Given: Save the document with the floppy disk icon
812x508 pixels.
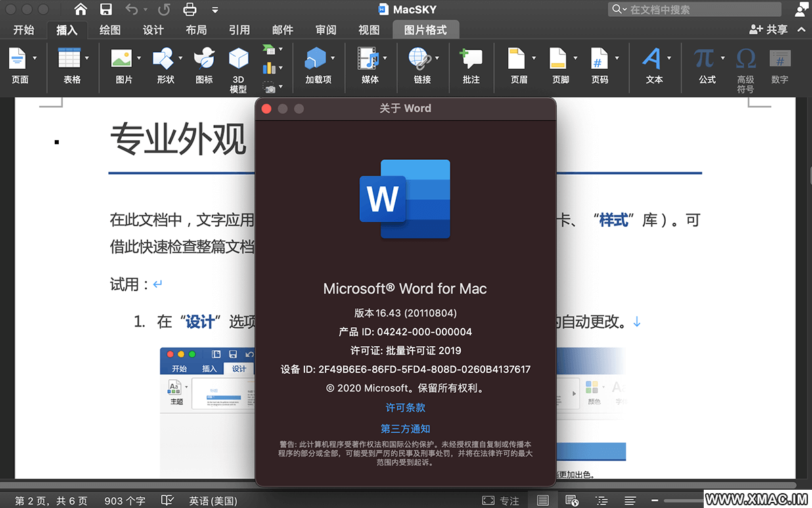Looking at the screenshot, I should [x=106, y=9].
